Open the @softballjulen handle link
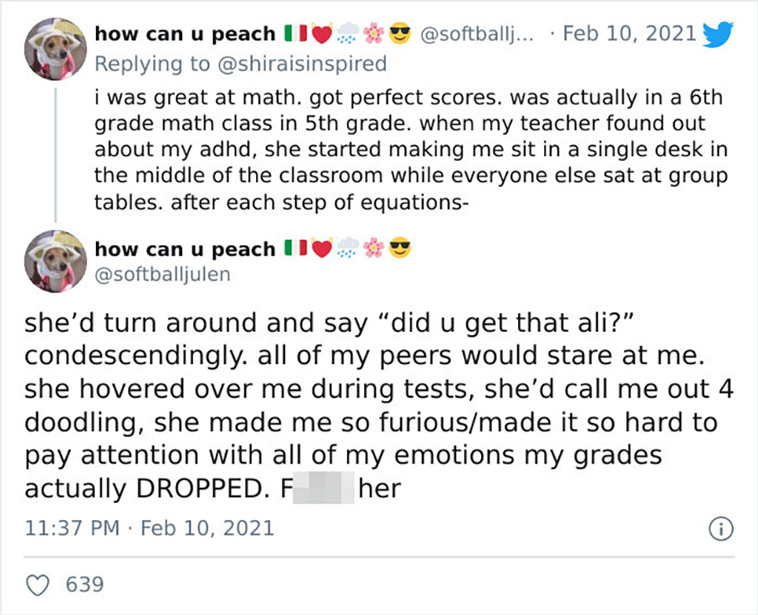This screenshot has height=615, width=758. (x=162, y=274)
